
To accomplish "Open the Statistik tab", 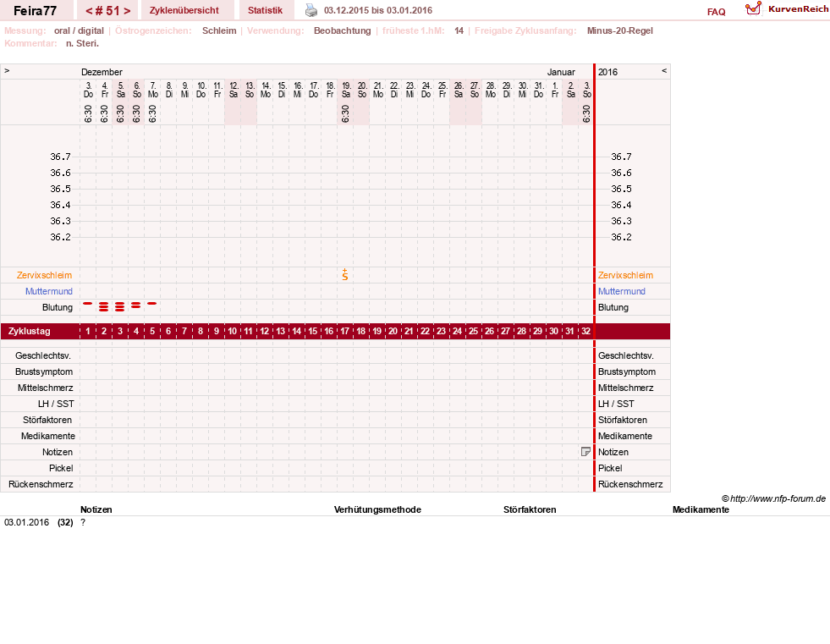I will [x=265, y=10].
